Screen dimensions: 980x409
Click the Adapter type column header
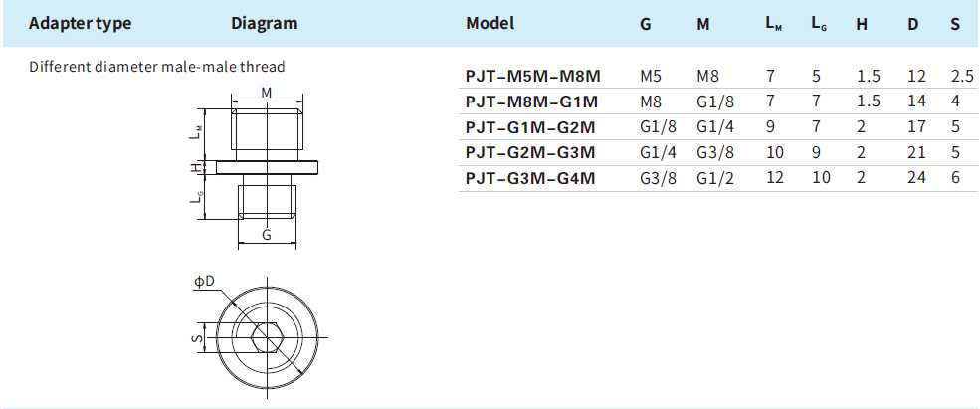tap(79, 24)
